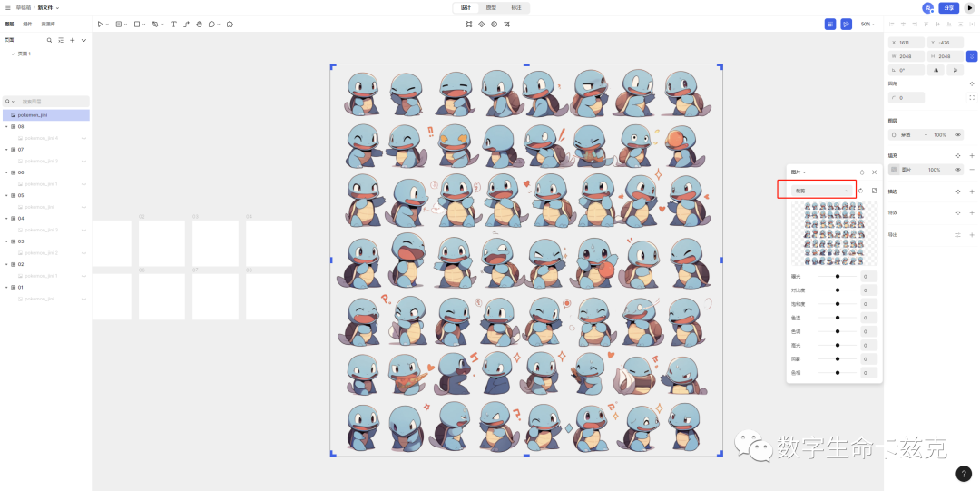Hide the image fill using eye icon
The image size is (980, 491).
(x=958, y=170)
